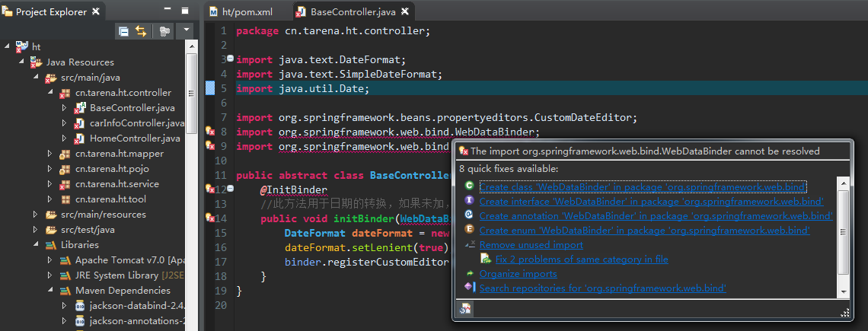Close the BaseController.java editor tab

(x=404, y=11)
